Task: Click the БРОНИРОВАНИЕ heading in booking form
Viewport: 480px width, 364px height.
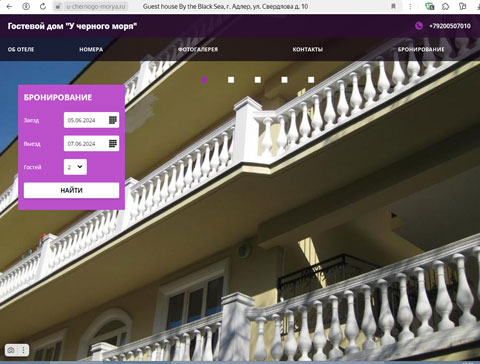Action: click(x=58, y=97)
